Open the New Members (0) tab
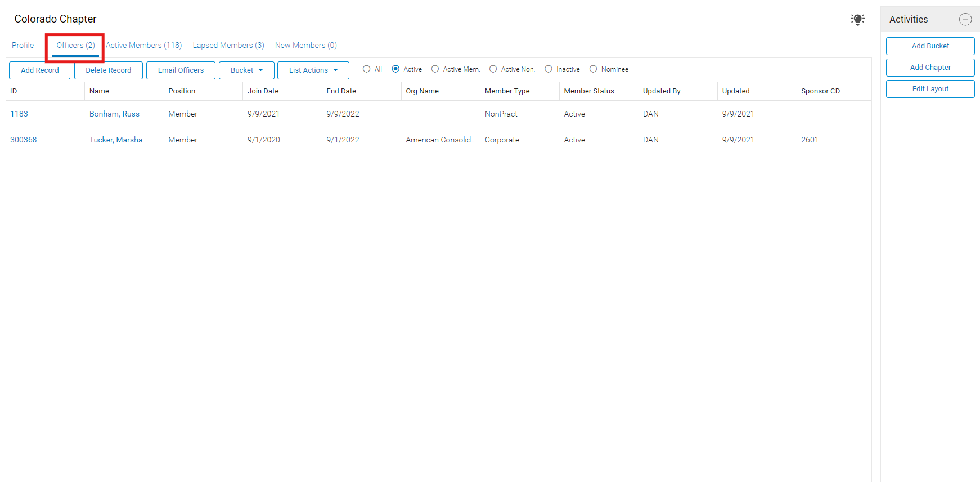Image resolution: width=980 pixels, height=482 pixels. click(x=306, y=45)
